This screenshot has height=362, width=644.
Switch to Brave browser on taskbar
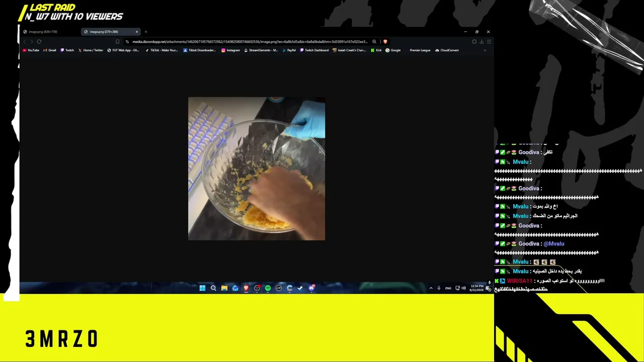click(246, 288)
